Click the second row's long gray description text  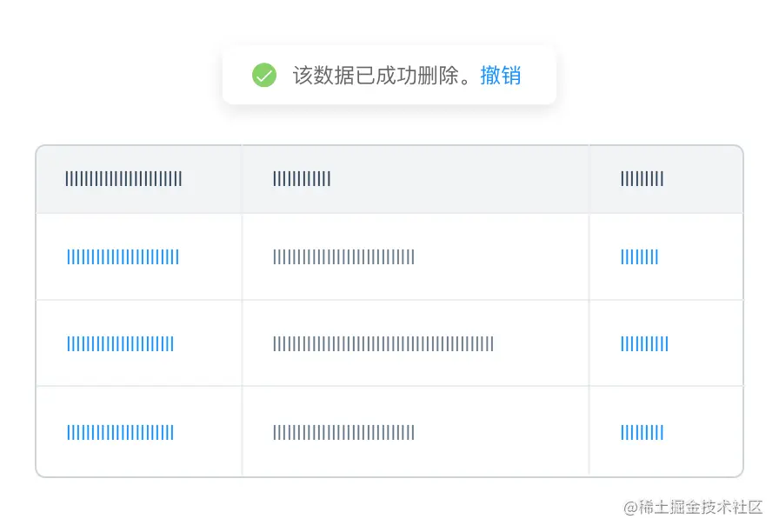pyautogui.click(x=383, y=344)
